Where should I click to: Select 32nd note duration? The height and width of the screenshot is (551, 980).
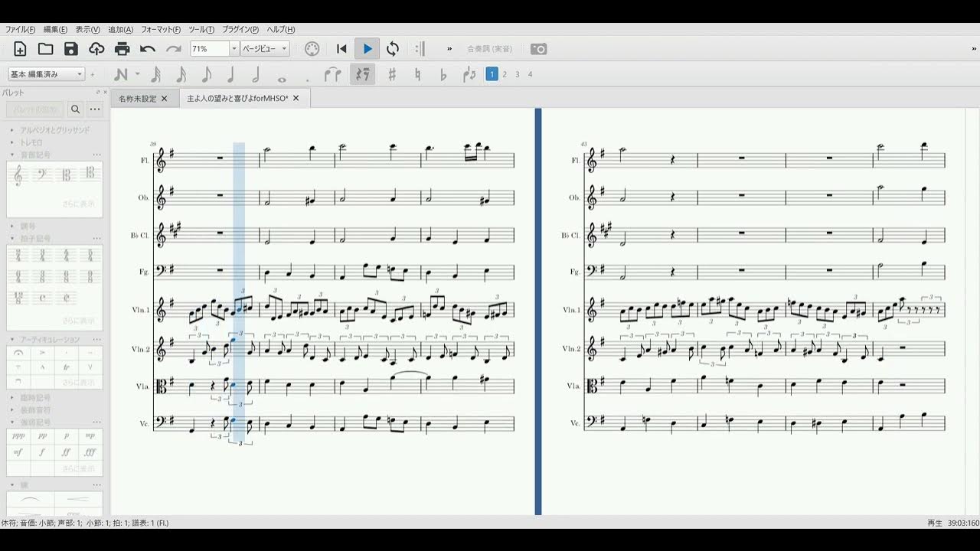click(155, 74)
